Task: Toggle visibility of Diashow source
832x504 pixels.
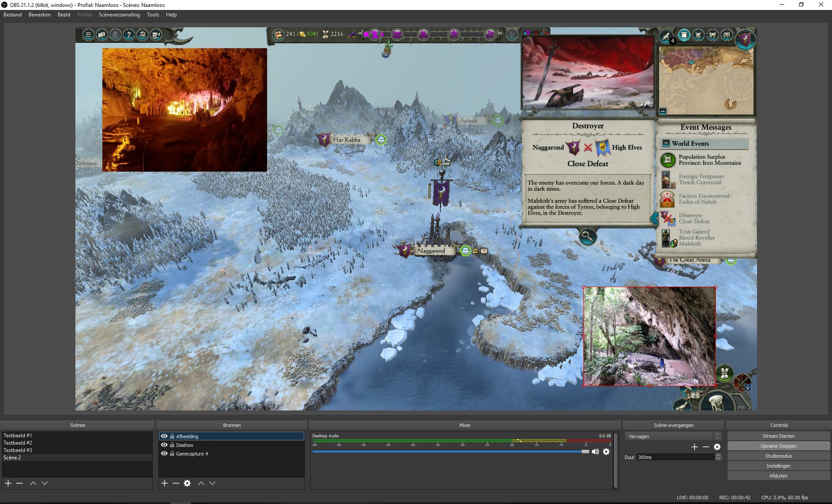Action: click(164, 445)
